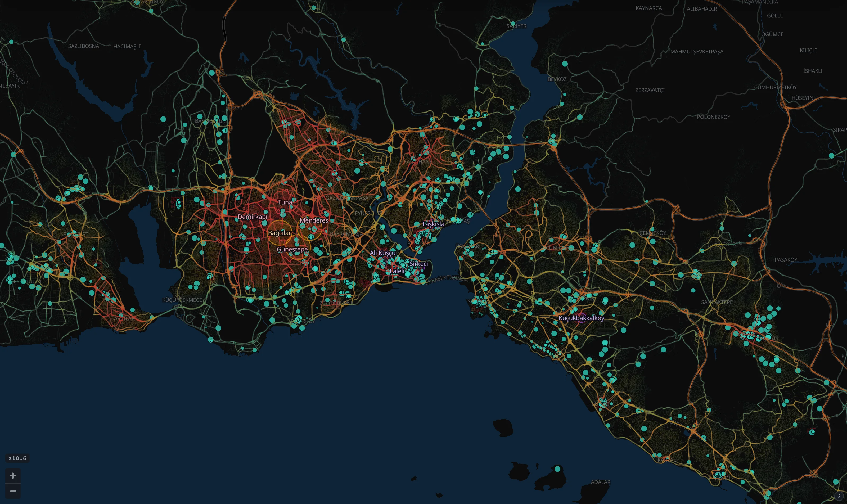Viewport: 847px width, 504px height.
Task: Click the MAHMUTŞEVKETPAŞA place name
Action: [697, 52]
